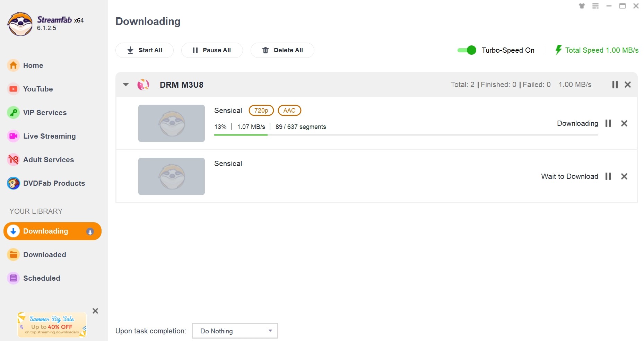Open the skin shirt icon menu

[582, 6]
